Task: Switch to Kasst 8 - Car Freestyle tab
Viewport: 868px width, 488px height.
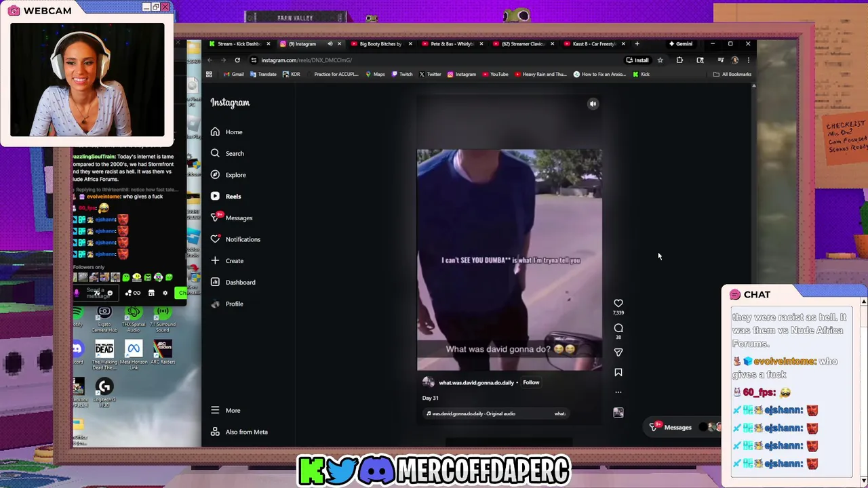Action: 593,44
